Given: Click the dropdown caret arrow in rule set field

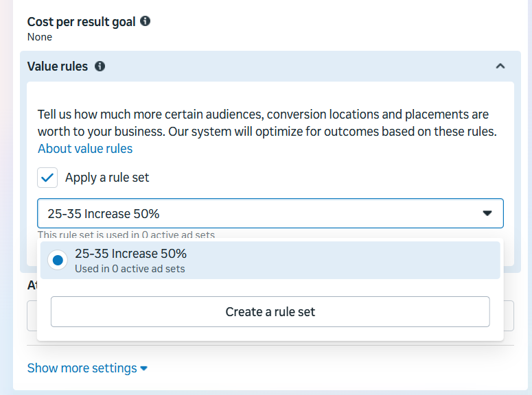Looking at the screenshot, I should [x=487, y=213].
